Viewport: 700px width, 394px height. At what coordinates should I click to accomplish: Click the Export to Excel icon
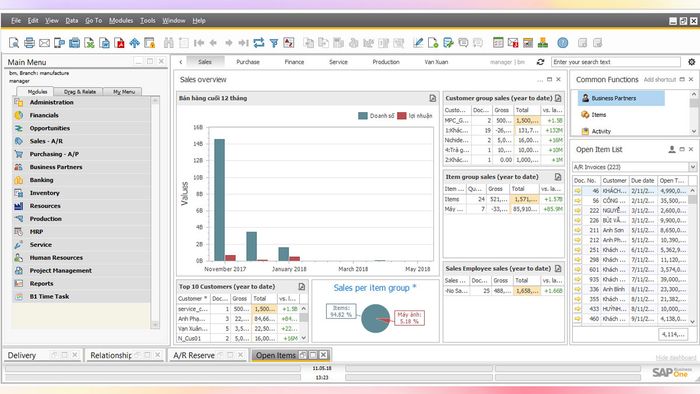[x=90, y=43]
